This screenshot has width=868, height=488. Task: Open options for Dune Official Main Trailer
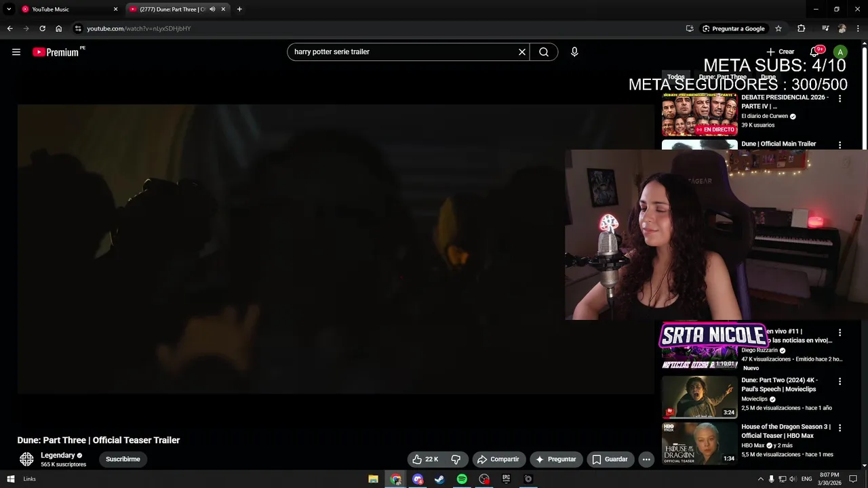point(840,145)
